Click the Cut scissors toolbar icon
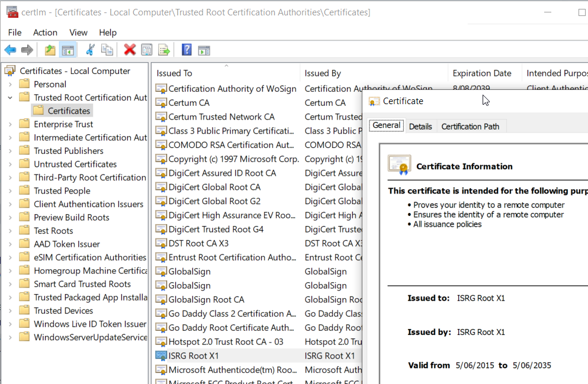 pos(90,50)
